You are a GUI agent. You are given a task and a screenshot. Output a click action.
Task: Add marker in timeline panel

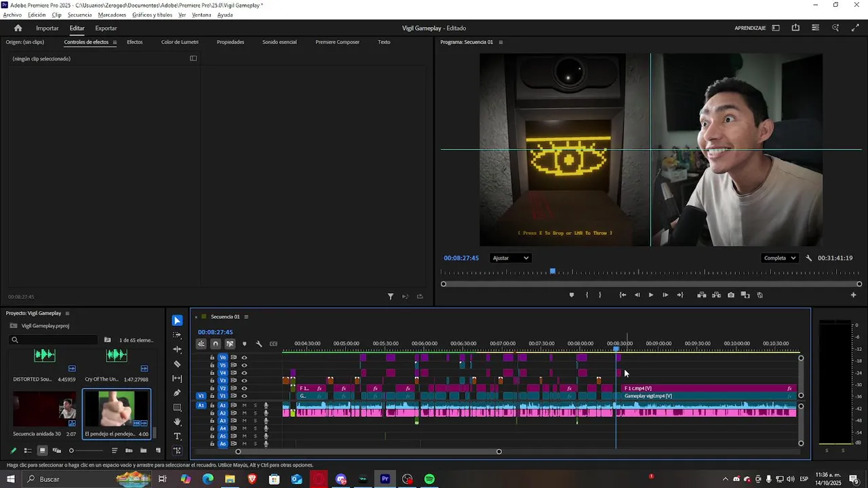tap(245, 344)
